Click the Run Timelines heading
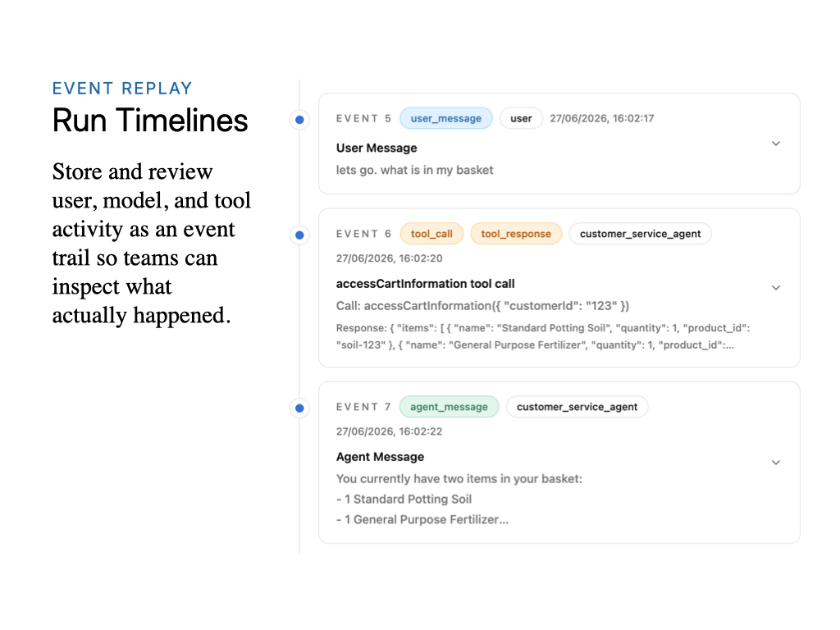The height and width of the screenshot is (630, 840). [150, 120]
